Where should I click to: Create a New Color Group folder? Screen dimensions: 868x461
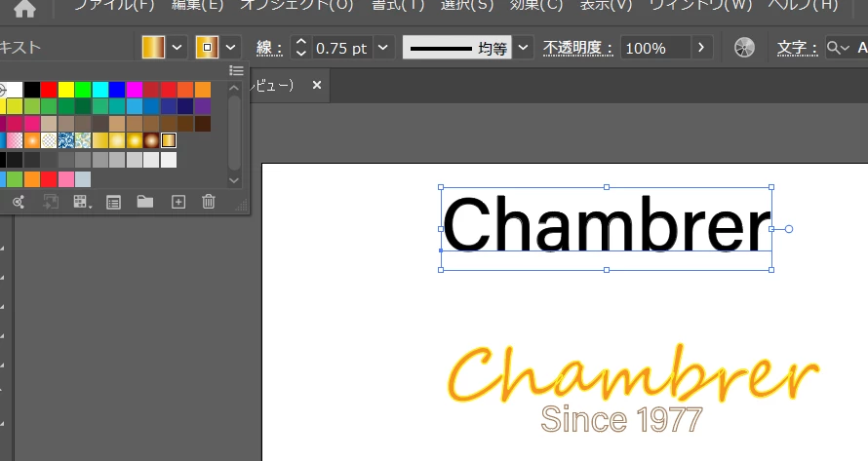145,202
